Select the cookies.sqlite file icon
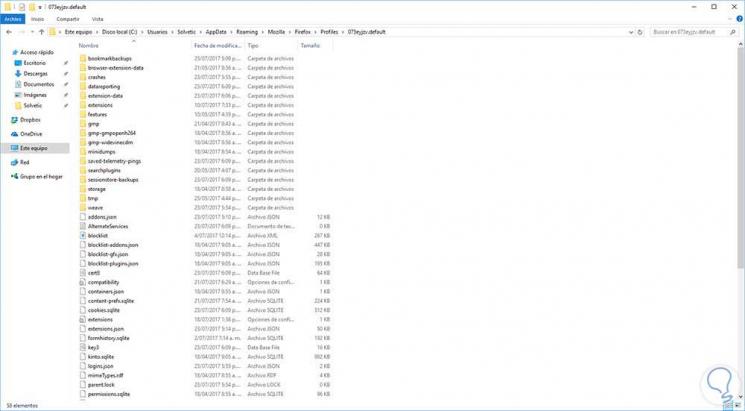This screenshot has height=411, width=745. [83, 310]
